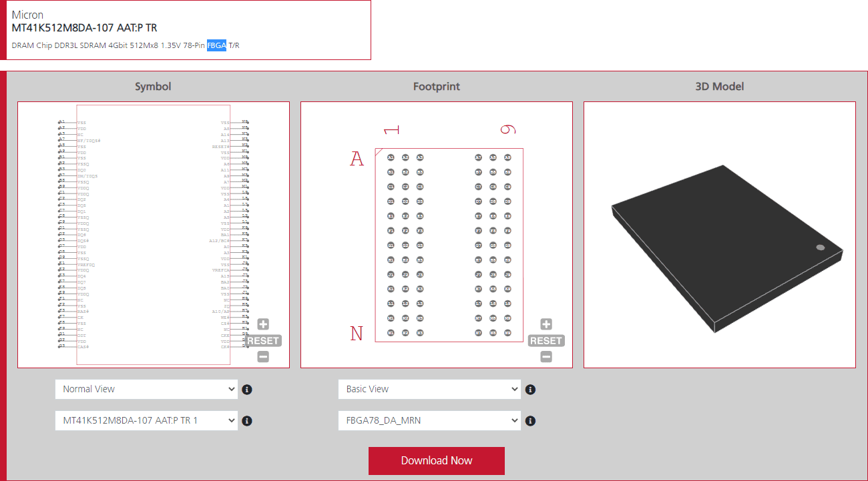Open the Basic View dropdown
The width and height of the screenshot is (868, 481).
click(x=429, y=389)
